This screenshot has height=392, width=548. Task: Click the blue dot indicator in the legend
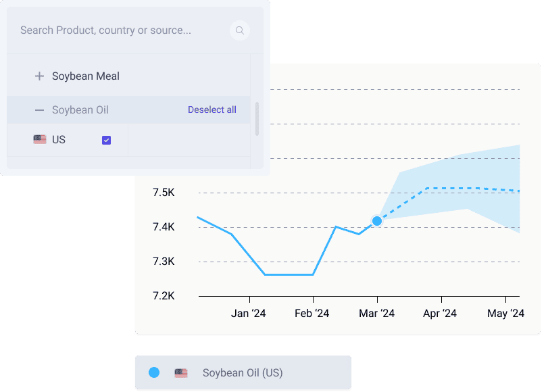153,372
